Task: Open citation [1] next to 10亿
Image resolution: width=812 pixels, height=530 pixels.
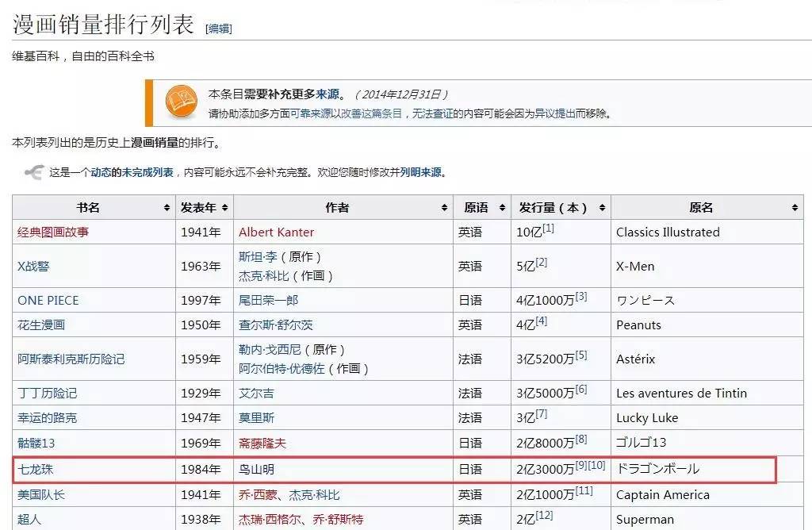Action: coord(548,228)
